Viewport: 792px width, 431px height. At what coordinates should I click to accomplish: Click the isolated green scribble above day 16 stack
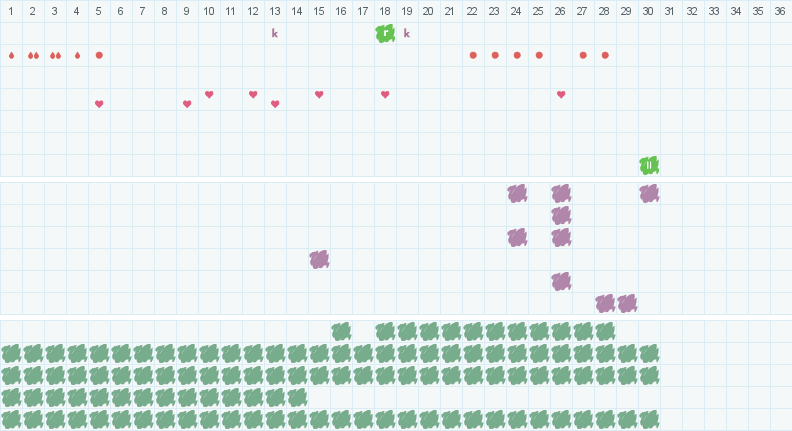tap(341, 331)
